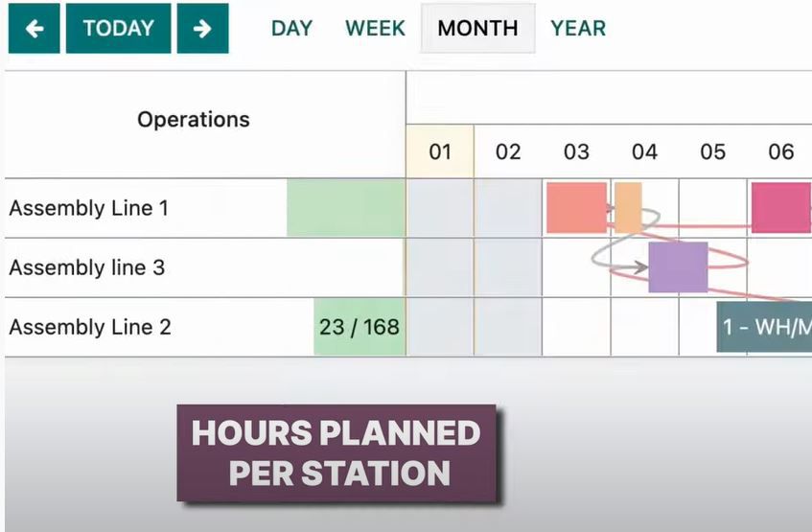Switch to the WEEK view

point(375,29)
